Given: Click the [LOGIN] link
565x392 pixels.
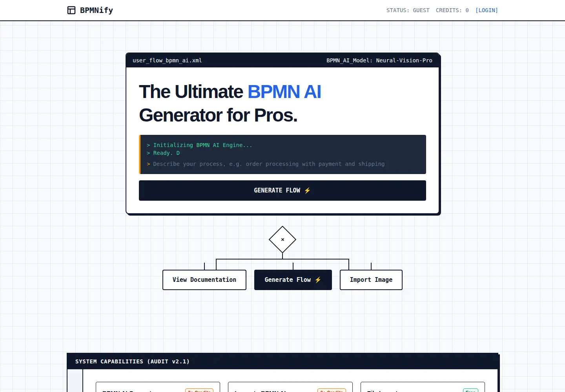Looking at the screenshot, I should tap(487, 10).
